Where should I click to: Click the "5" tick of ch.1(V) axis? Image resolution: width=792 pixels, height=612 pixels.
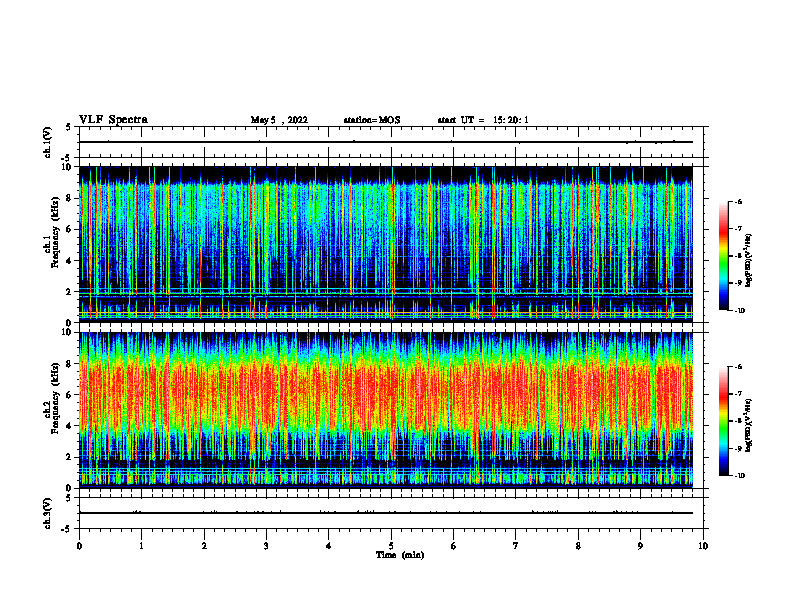[x=69, y=127]
